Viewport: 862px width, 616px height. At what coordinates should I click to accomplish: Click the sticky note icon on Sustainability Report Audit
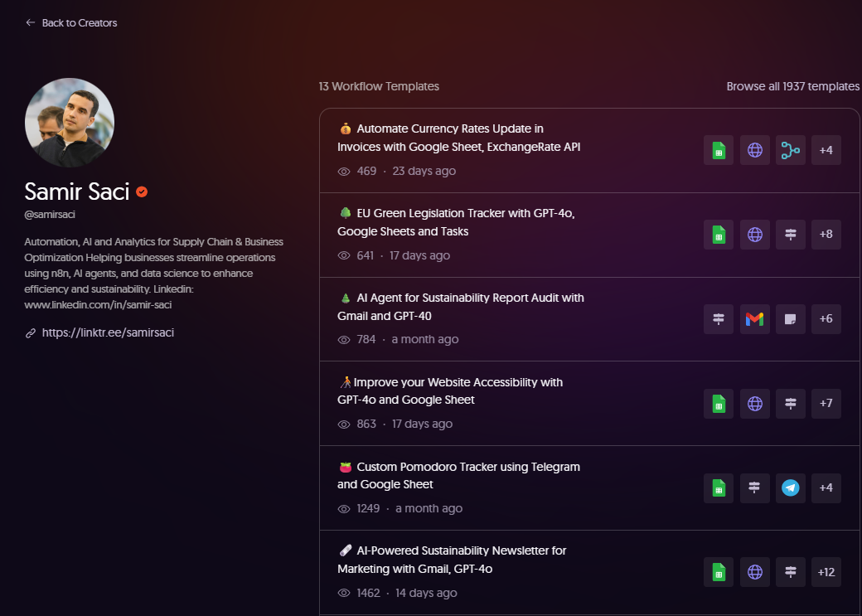point(791,319)
